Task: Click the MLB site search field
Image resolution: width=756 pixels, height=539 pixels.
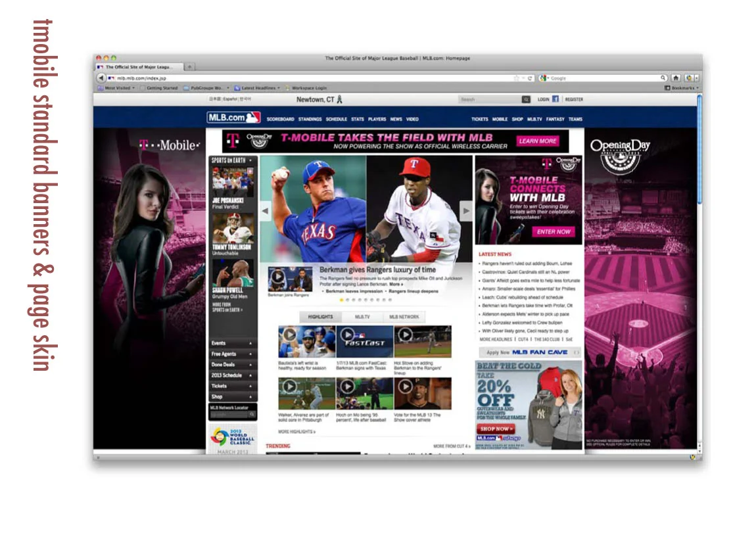Action: pos(490,99)
